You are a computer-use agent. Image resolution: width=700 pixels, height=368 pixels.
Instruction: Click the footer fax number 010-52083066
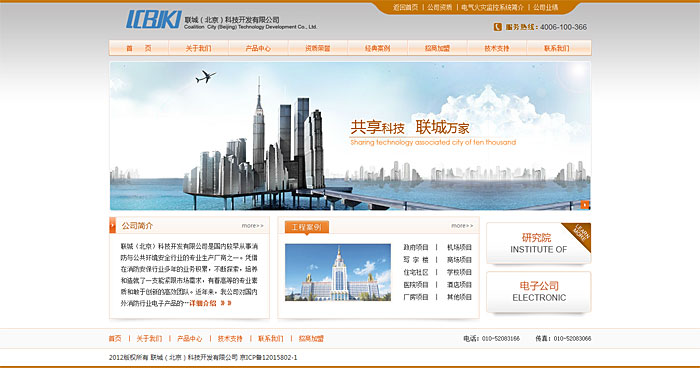(x=572, y=339)
